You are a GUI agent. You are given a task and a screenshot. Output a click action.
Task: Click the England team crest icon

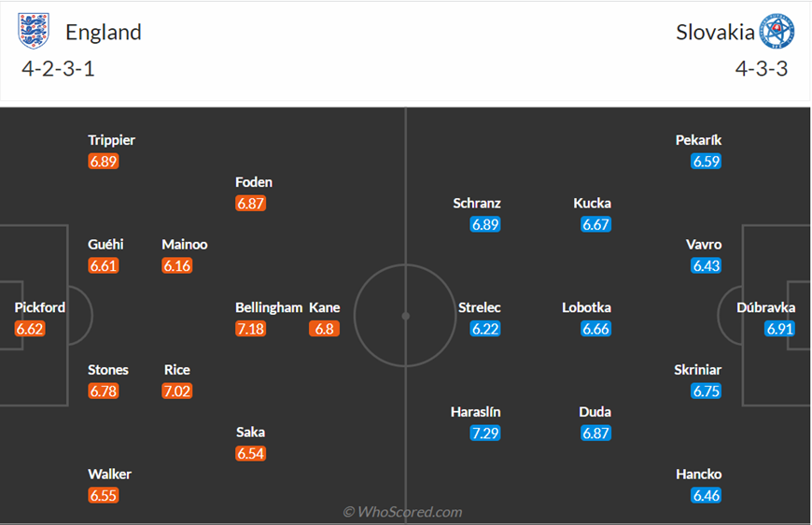click(x=34, y=31)
